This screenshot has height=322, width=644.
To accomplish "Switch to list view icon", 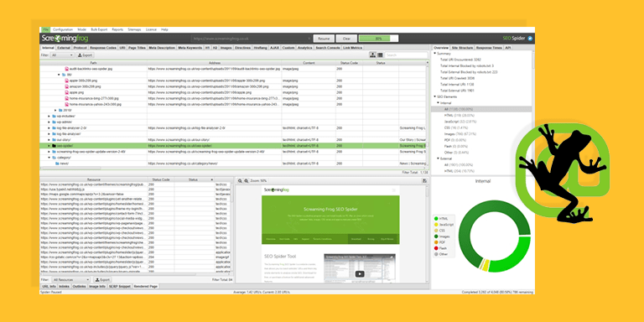I will (x=380, y=55).
